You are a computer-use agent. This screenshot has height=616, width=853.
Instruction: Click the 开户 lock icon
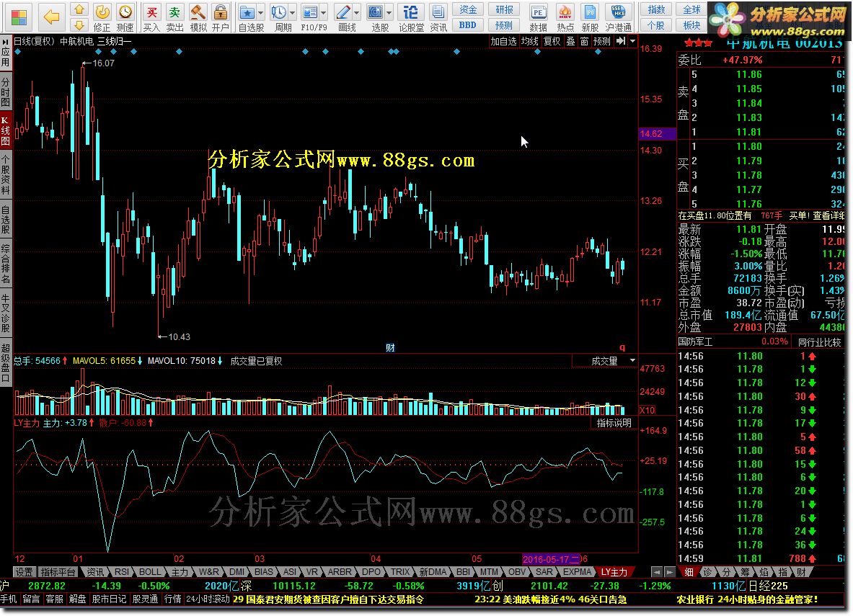coord(221,17)
